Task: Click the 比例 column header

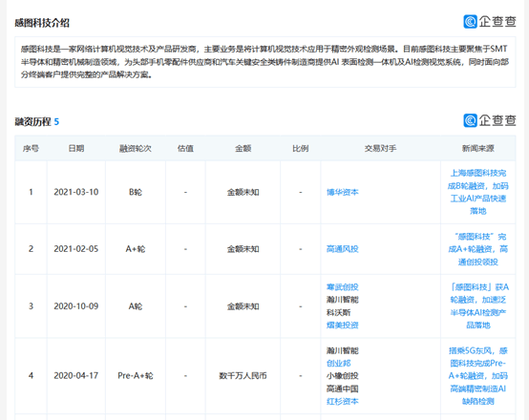Action: tap(300, 149)
